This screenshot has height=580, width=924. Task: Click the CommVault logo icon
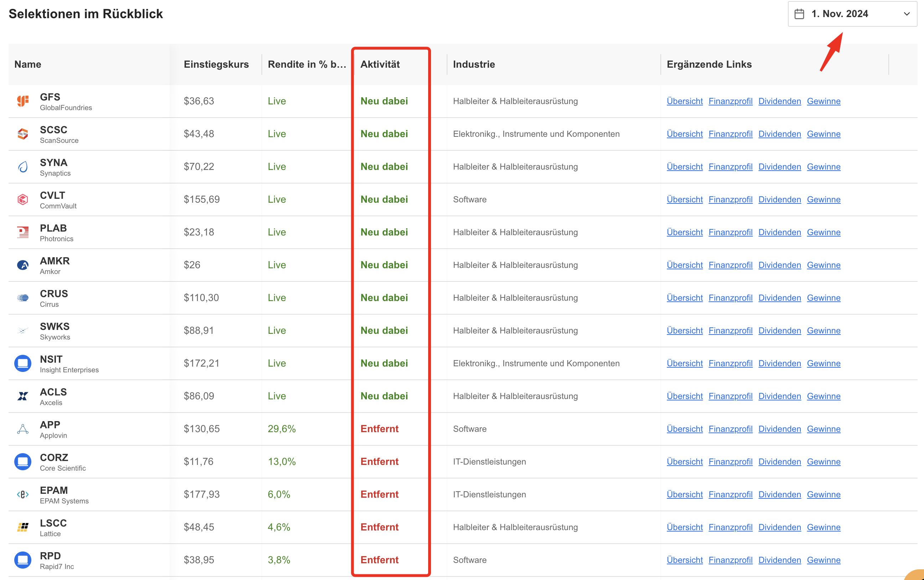[x=23, y=200]
